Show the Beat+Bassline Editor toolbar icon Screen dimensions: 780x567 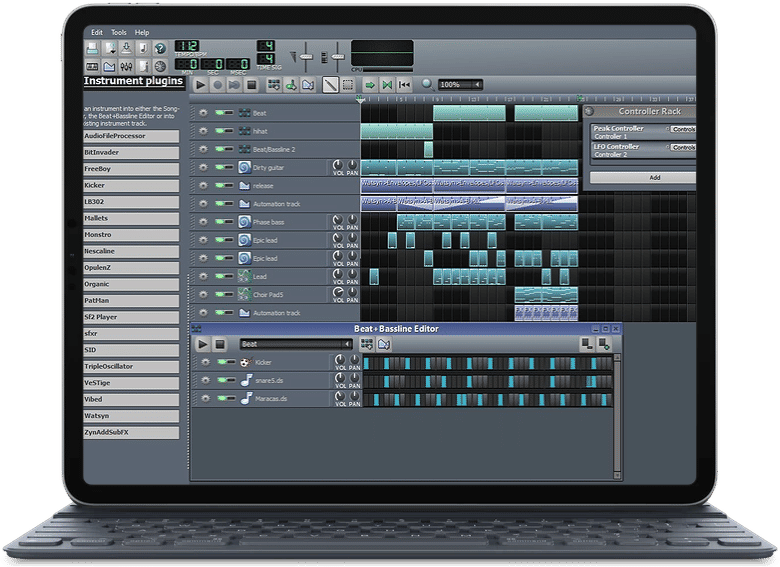pyautogui.click(x=93, y=66)
